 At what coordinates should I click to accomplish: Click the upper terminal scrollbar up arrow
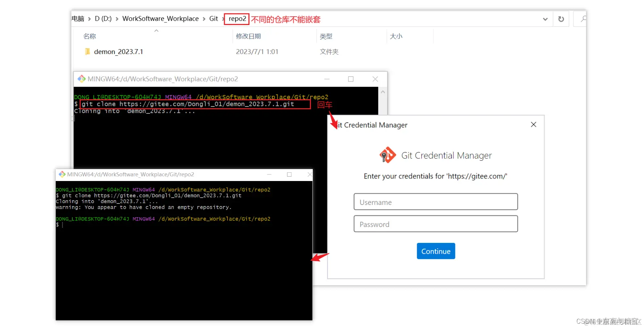click(x=383, y=92)
